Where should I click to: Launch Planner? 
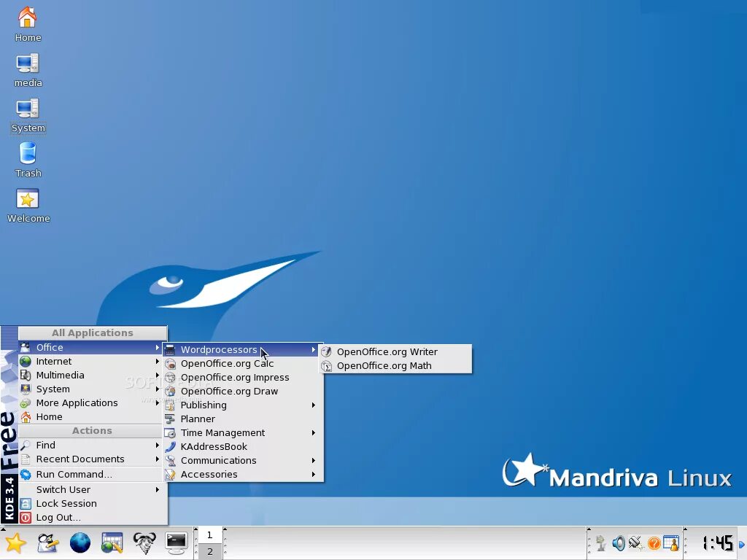[x=243, y=419]
